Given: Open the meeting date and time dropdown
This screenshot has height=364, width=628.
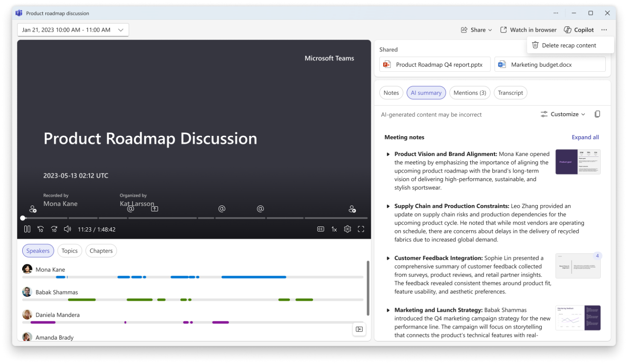Looking at the screenshot, I should pos(73,30).
